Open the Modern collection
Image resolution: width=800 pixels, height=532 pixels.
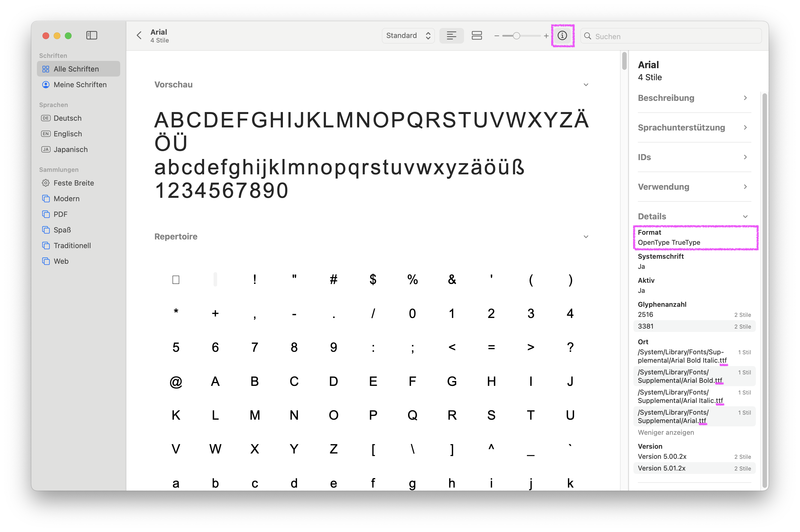point(78,198)
